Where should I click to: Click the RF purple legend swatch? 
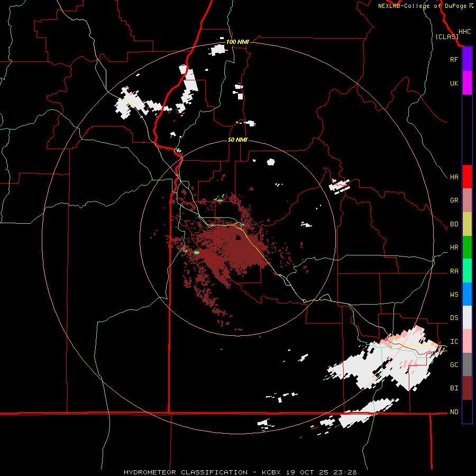point(467,59)
